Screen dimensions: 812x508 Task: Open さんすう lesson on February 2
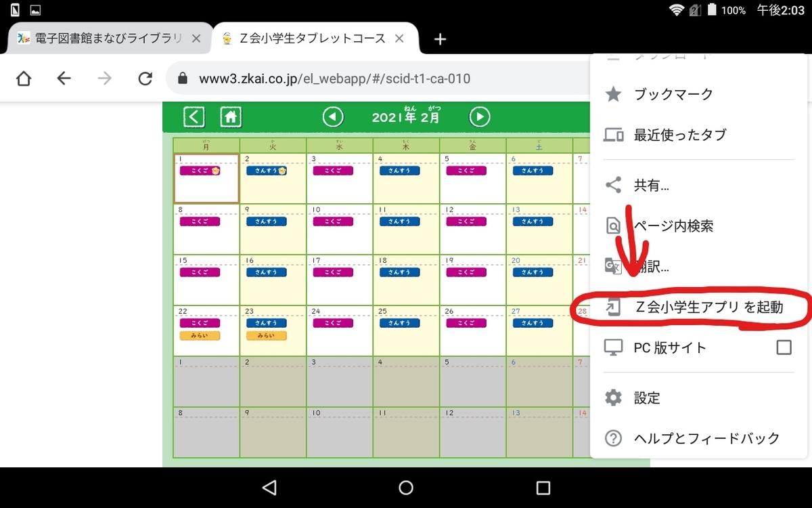267,171
